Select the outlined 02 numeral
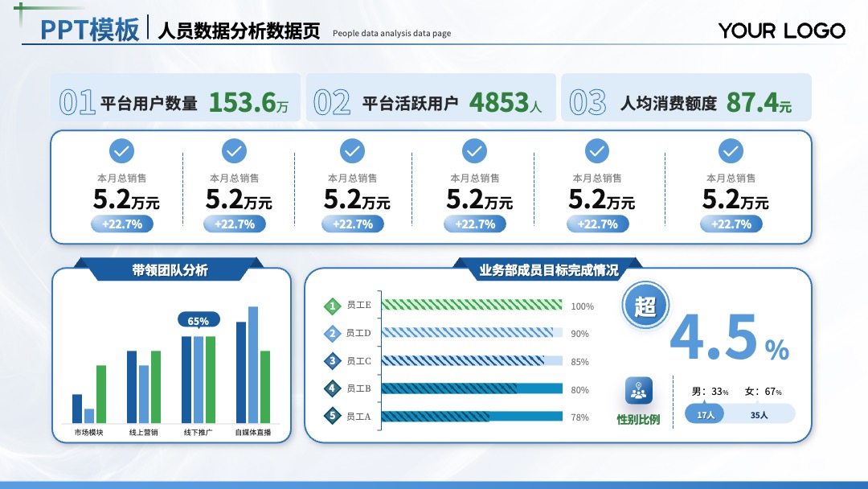 (x=332, y=102)
